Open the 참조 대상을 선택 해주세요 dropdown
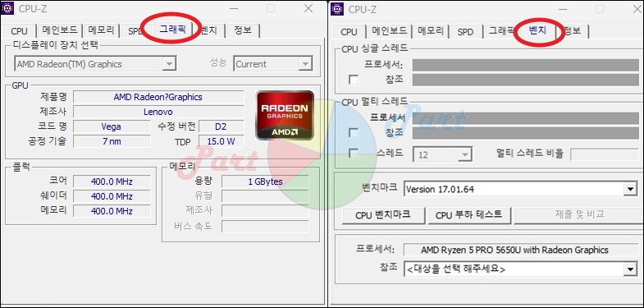This screenshot has width=644, height=308. pos(630,269)
